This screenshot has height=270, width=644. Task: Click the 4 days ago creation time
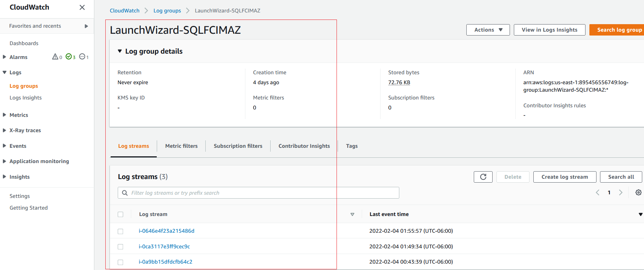coord(266,82)
